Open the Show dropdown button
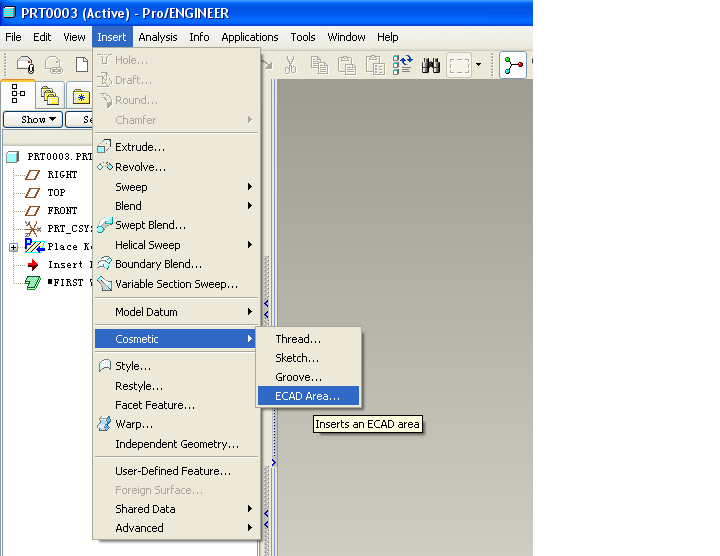This screenshot has height=556, width=720. [x=33, y=119]
